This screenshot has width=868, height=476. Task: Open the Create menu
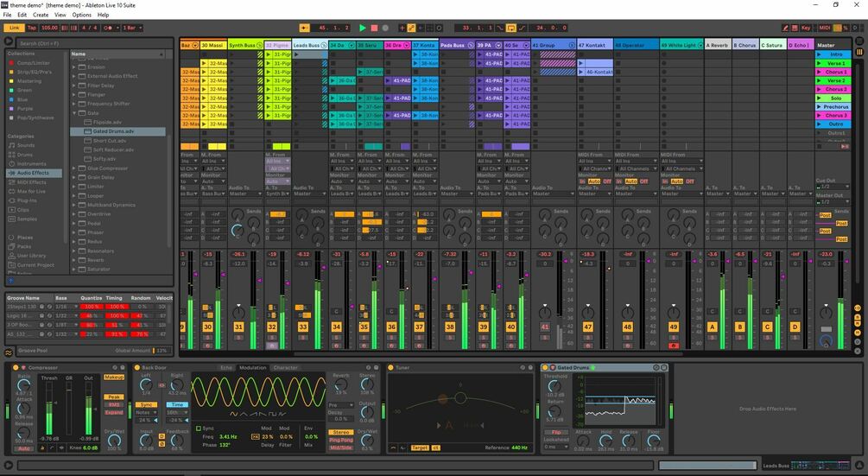point(41,15)
